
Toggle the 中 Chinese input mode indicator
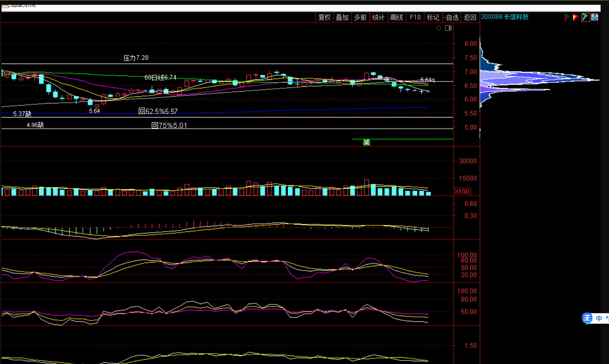[x=599, y=318]
